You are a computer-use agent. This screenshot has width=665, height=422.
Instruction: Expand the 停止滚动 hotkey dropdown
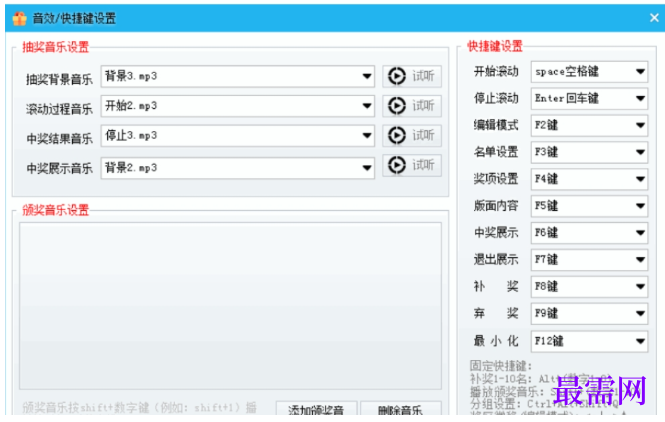click(590, 98)
